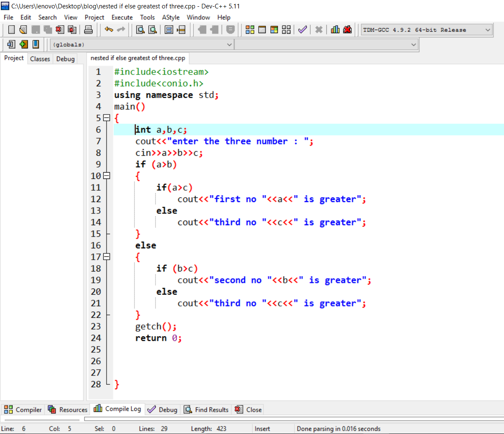Collapse the code fold marker at line 10
This screenshot has height=434, width=504.
(x=106, y=176)
